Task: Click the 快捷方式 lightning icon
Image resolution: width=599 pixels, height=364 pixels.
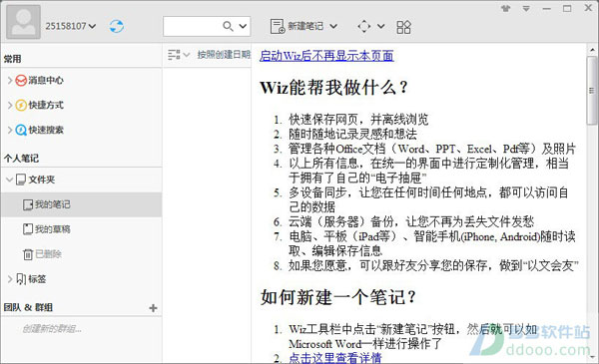Action: (21, 105)
